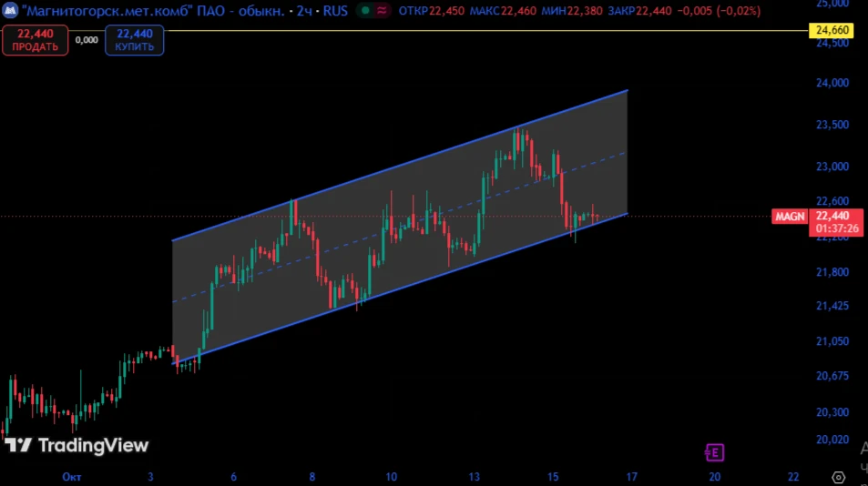Click the 20,675 price axis label
Viewport: 868px width, 486px height.
[x=832, y=376]
